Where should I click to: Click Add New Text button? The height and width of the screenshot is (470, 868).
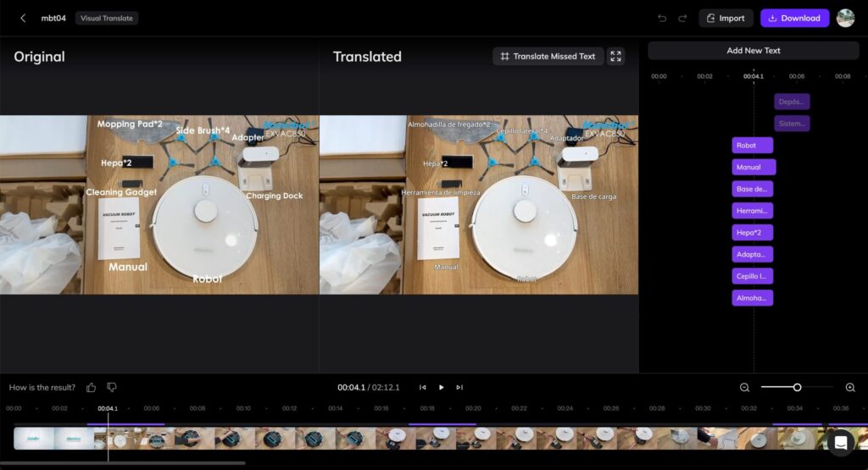(754, 50)
